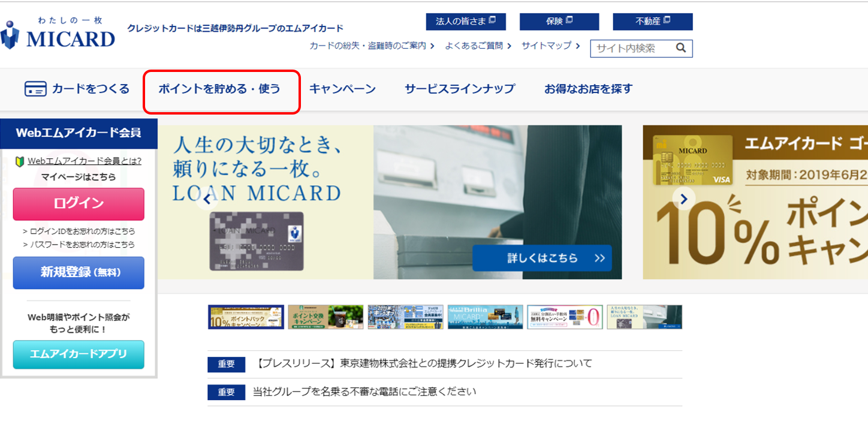868x427 pixels.
Task: Select the LOAN MICARD thumbnail at row end
Action: 644,317
